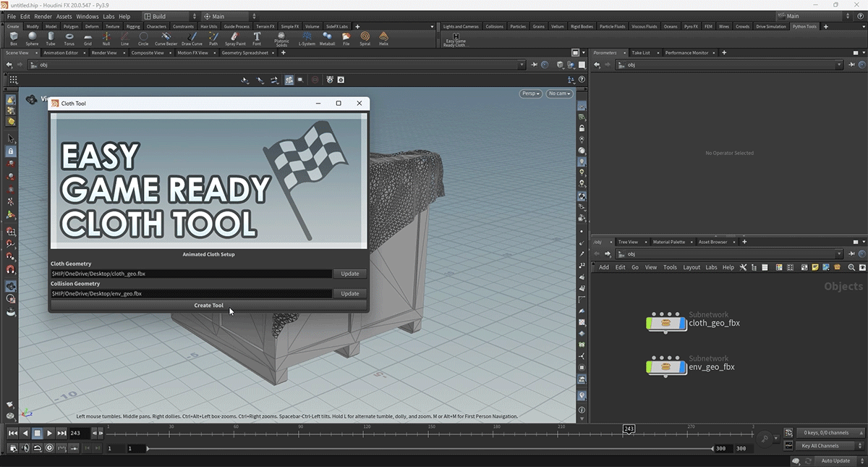Jump to last frame in playbar
Screen dimensions: 868x467
(62, 433)
